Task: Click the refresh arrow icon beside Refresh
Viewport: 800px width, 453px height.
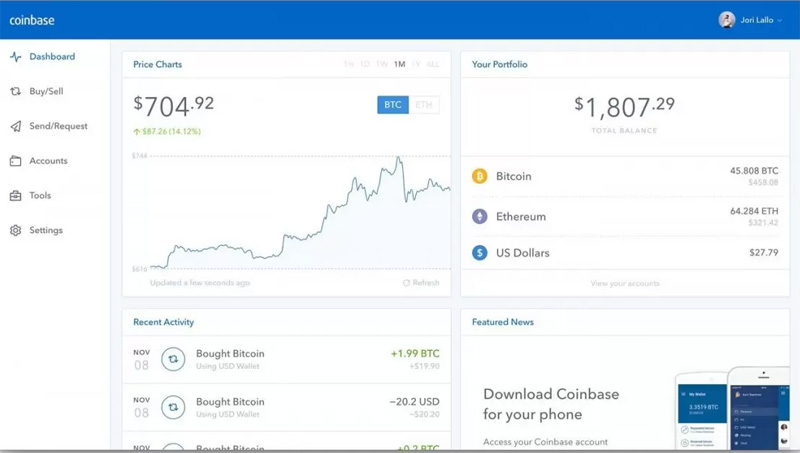Action: pyautogui.click(x=407, y=283)
